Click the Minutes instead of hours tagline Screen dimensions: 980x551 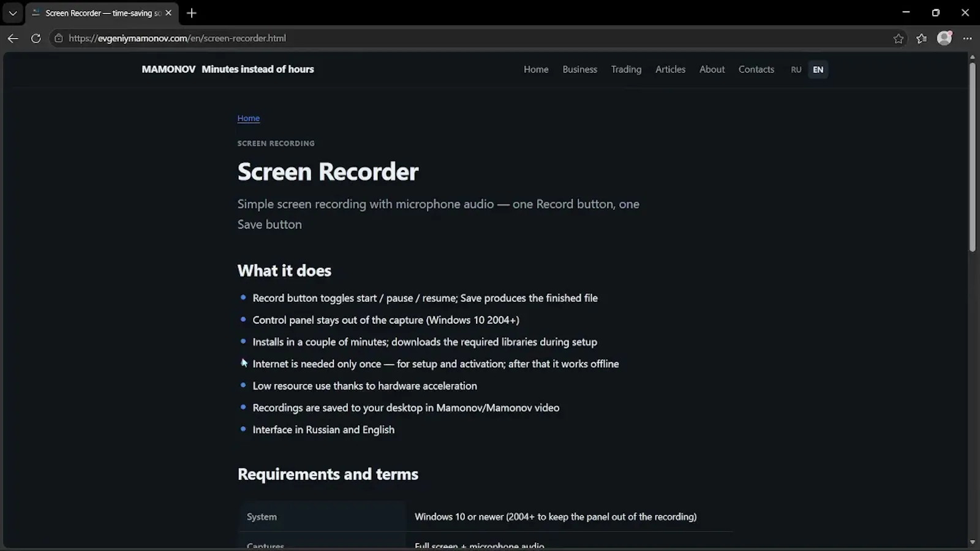click(x=257, y=69)
